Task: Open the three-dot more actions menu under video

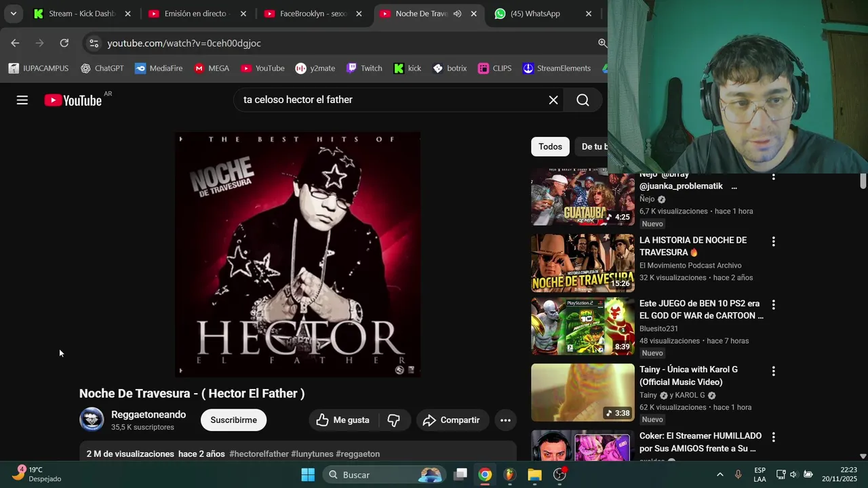Action: pyautogui.click(x=505, y=420)
